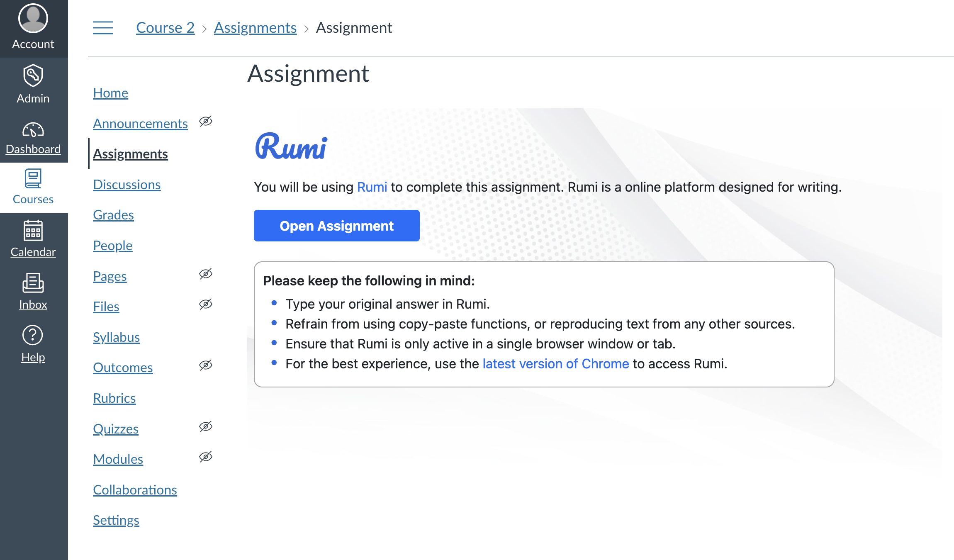The height and width of the screenshot is (560, 954).
Task: Collapse the course menu with the hamburger icon
Action: (103, 28)
